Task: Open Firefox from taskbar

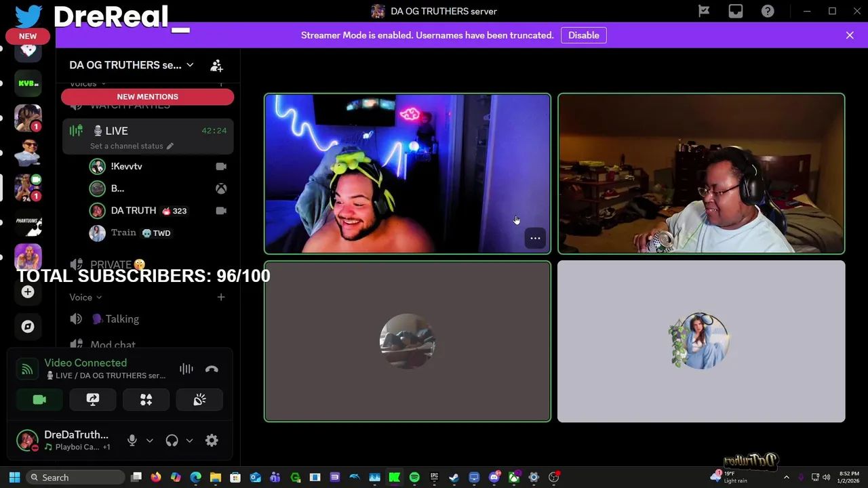Action: pos(156,477)
